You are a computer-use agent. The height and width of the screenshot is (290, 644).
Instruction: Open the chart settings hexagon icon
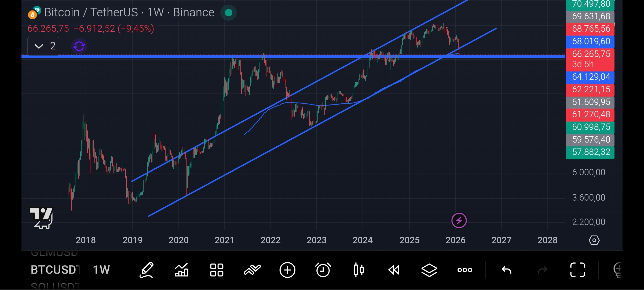(x=594, y=240)
